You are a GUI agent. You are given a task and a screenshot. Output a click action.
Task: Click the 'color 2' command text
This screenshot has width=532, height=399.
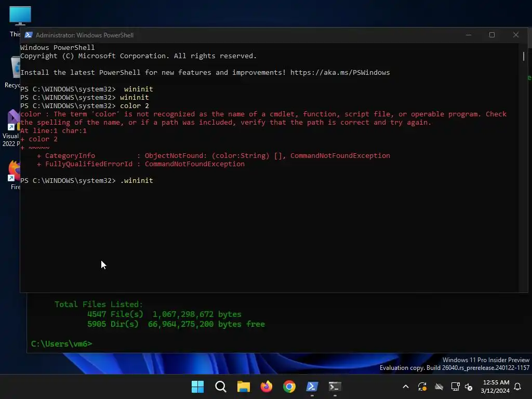coord(135,106)
